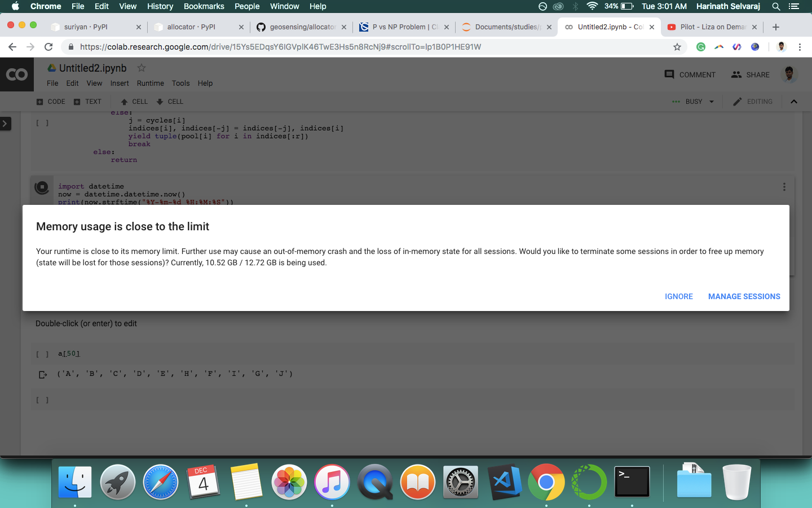This screenshot has width=812, height=508.
Task: Open Photos from the Dock
Action: tap(289, 482)
